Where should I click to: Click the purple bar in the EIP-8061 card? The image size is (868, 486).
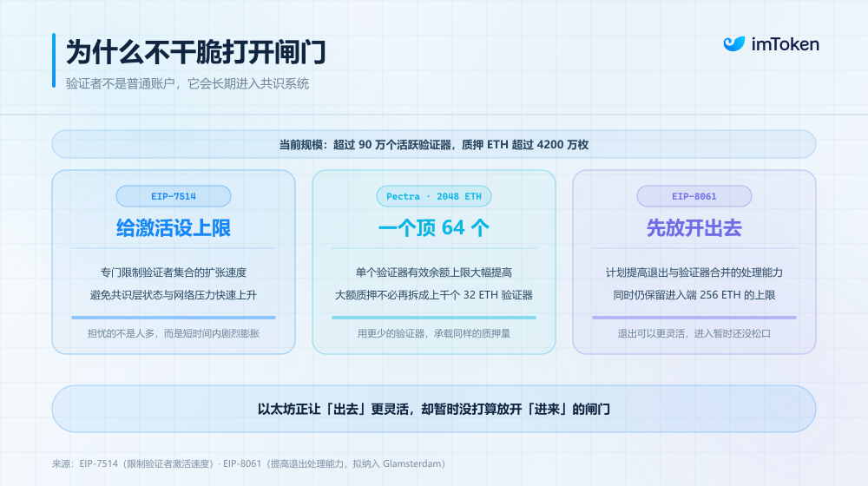point(694,318)
